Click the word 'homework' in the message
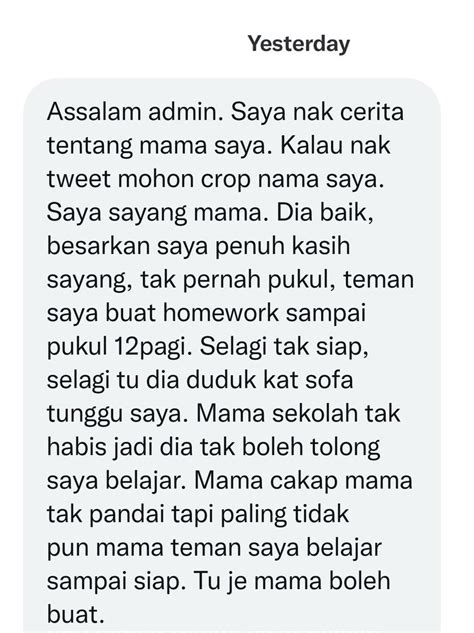Viewport: 474px width, 633px height. [221, 313]
